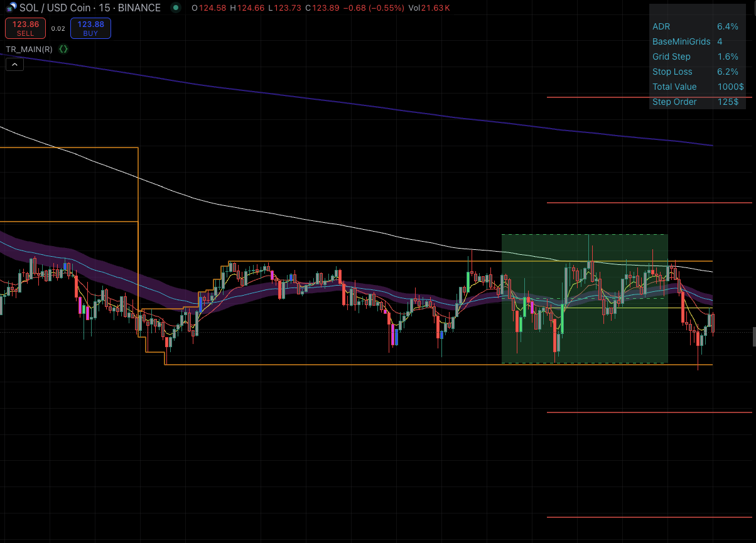The image size is (756, 543).
Task: Click the BaseMiniGrids label in the table
Action: 681,41
